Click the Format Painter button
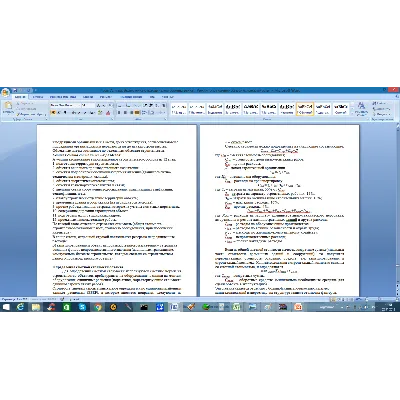 [x=31, y=114]
